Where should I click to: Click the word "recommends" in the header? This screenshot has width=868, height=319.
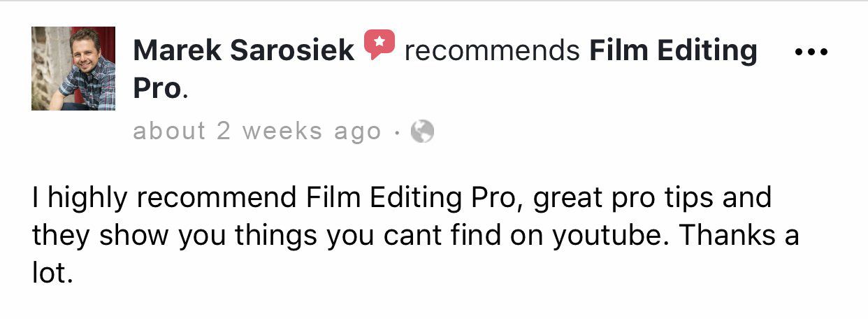tap(492, 51)
